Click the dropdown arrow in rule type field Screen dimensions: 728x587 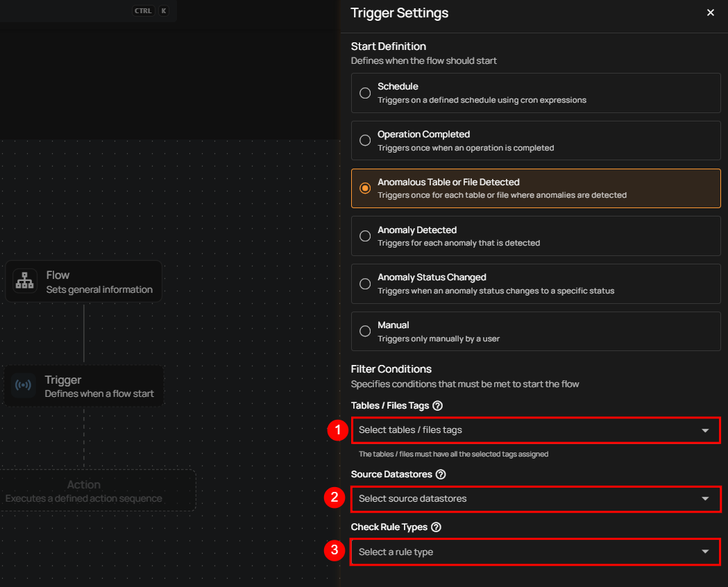[x=705, y=552]
